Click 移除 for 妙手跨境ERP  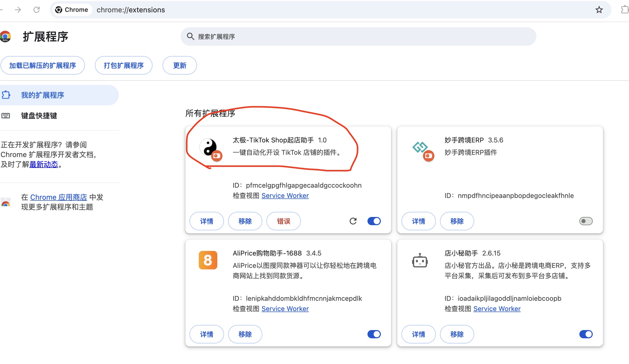457,221
